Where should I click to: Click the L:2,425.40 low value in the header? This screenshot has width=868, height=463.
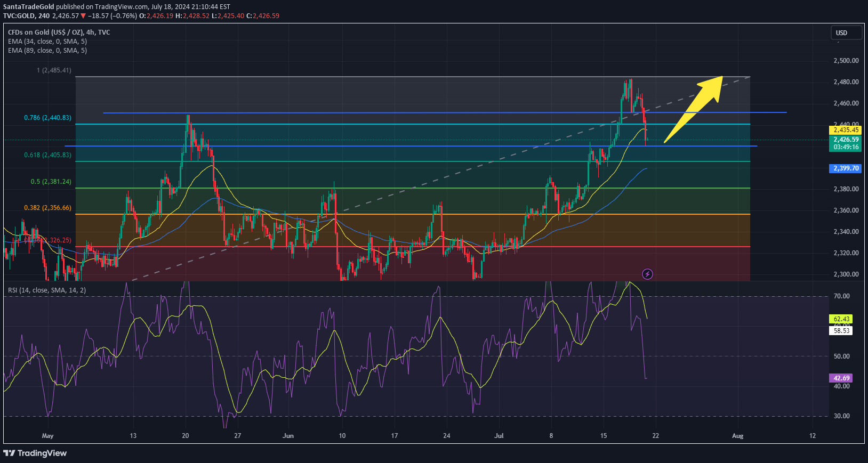pos(228,16)
